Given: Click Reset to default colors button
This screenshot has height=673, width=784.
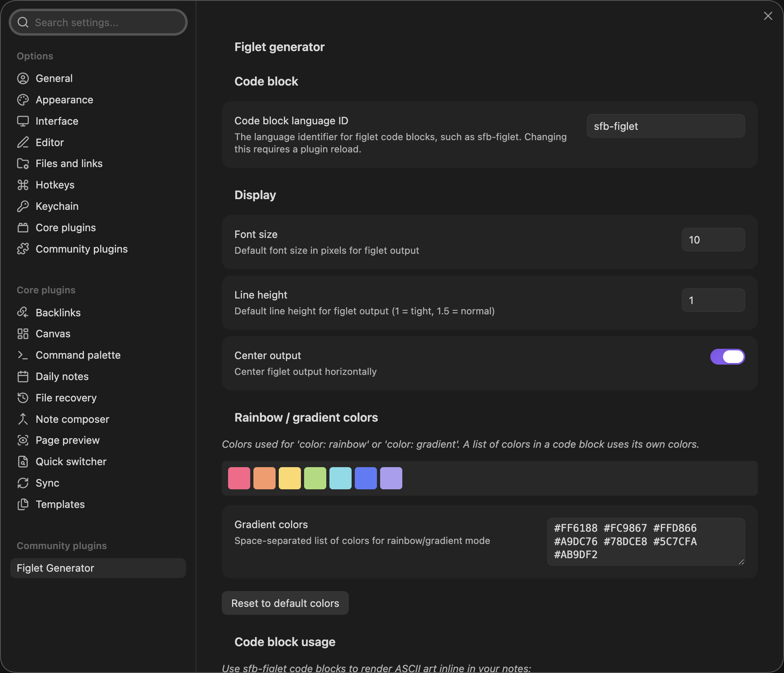Looking at the screenshot, I should click(285, 603).
